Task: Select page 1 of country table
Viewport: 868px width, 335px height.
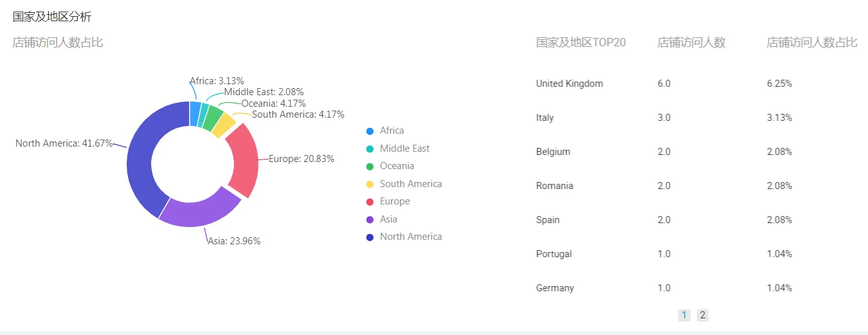Action: [x=684, y=315]
